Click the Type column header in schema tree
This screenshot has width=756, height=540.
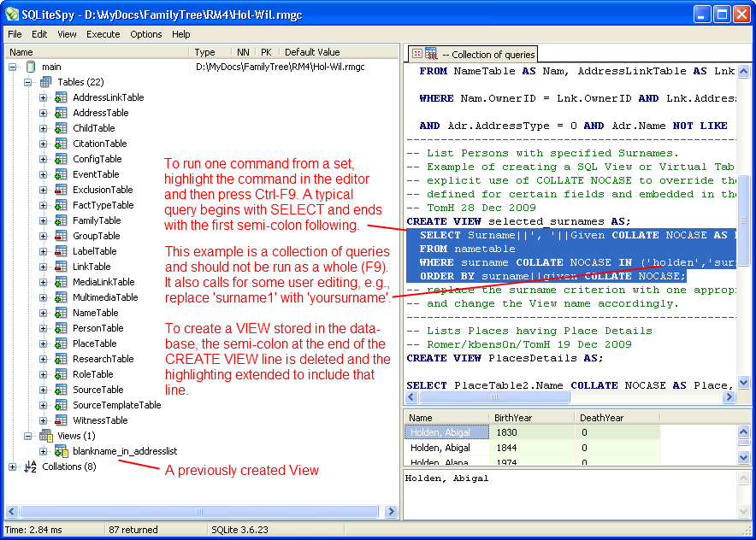(x=210, y=52)
